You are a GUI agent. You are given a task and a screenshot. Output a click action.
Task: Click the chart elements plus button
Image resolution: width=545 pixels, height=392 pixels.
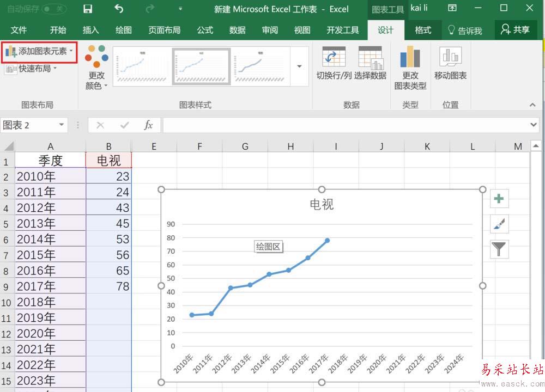click(x=499, y=199)
